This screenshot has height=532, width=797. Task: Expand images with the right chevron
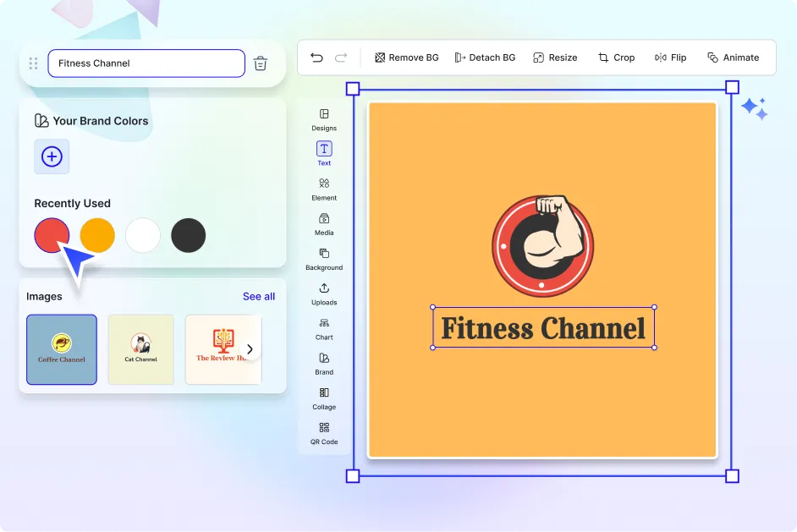coord(250,349)
